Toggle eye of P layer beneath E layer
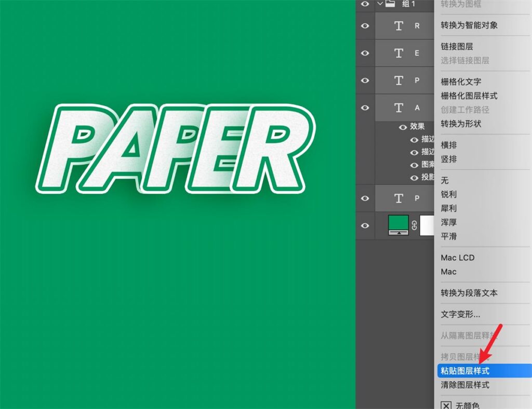 [x=365, y=81]
